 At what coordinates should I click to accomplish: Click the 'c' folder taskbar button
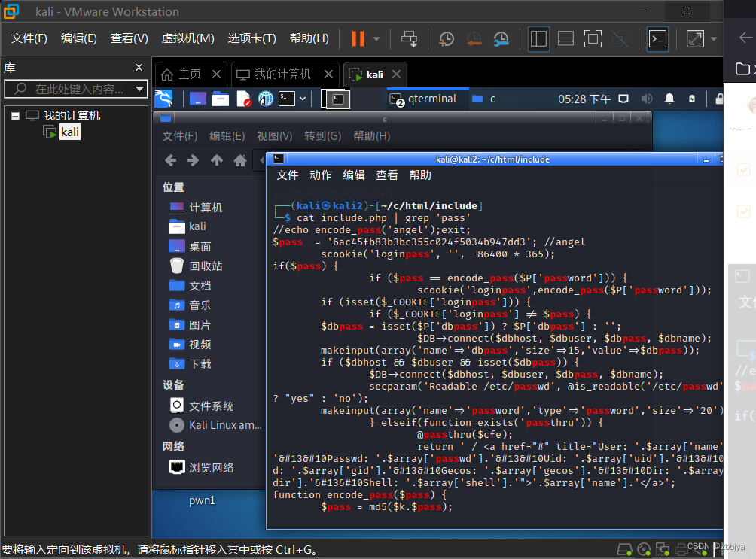pyautogui.click(x=483, y=99)
